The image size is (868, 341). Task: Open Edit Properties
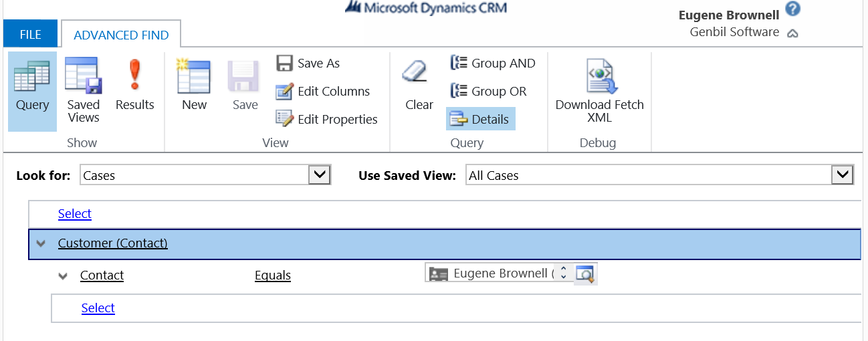327,120
